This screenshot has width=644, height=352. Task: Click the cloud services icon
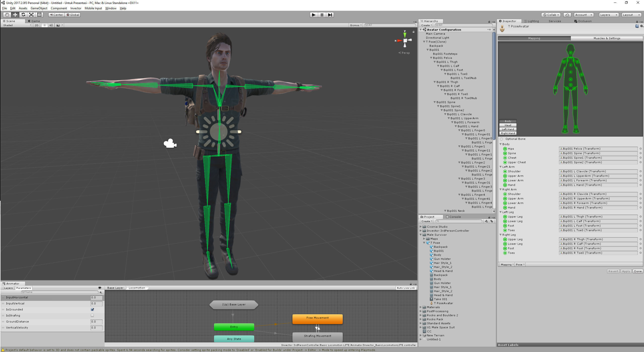click(x=567, y=15)
